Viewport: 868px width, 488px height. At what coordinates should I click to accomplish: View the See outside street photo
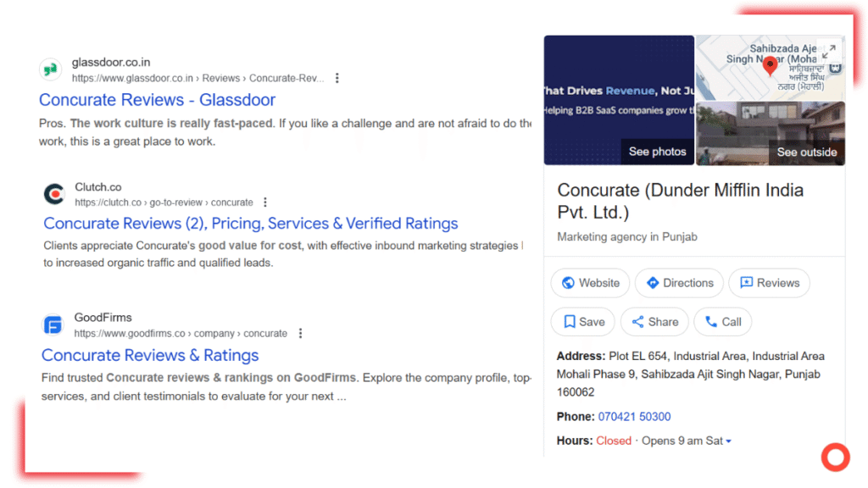pyautogui.click(x=770, y=133)
